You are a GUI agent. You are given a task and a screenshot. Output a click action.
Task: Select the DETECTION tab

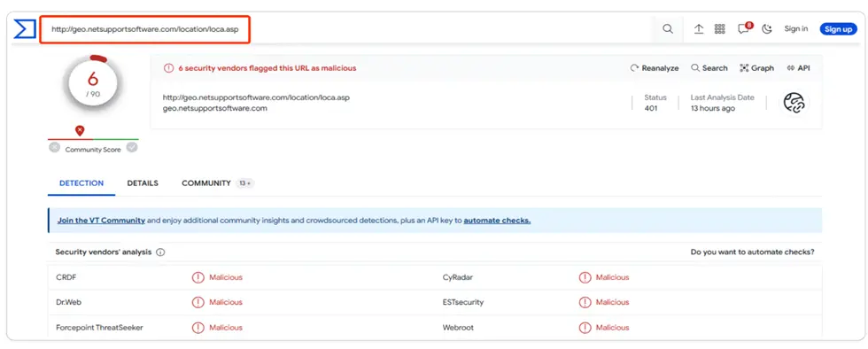(x=81, y=183)
